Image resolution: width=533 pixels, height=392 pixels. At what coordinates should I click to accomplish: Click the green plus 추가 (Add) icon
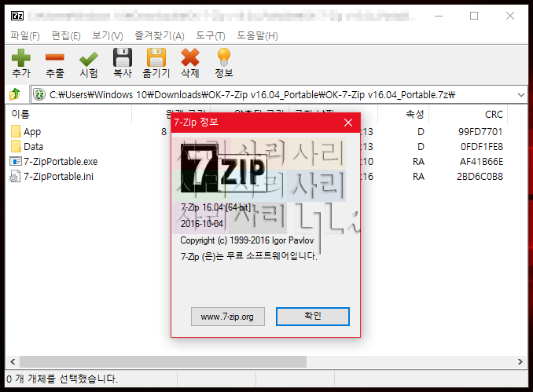click(x=21, y=57)
